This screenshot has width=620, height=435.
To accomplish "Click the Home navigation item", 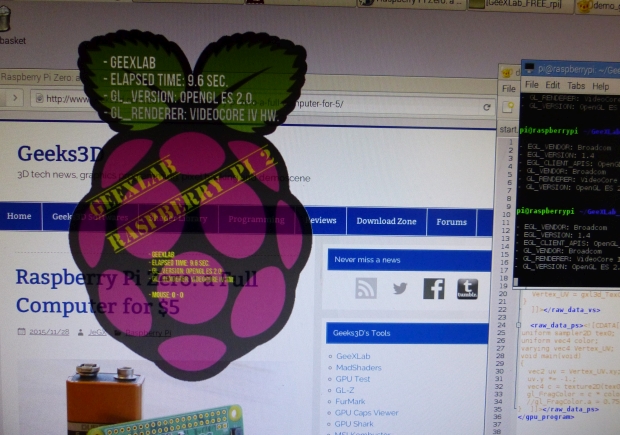I will (19, 216).
